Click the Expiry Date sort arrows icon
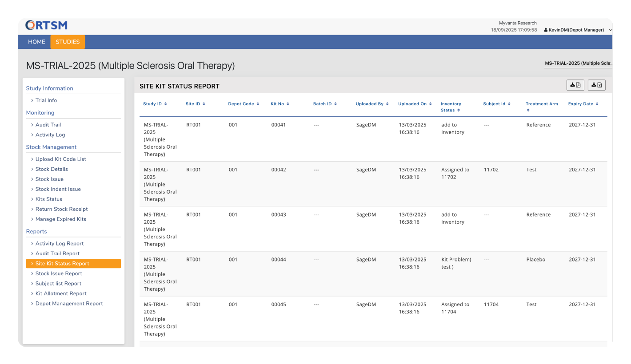Viewport: 631px width, 364px height. pyautogui.click(x=597, y=104)
